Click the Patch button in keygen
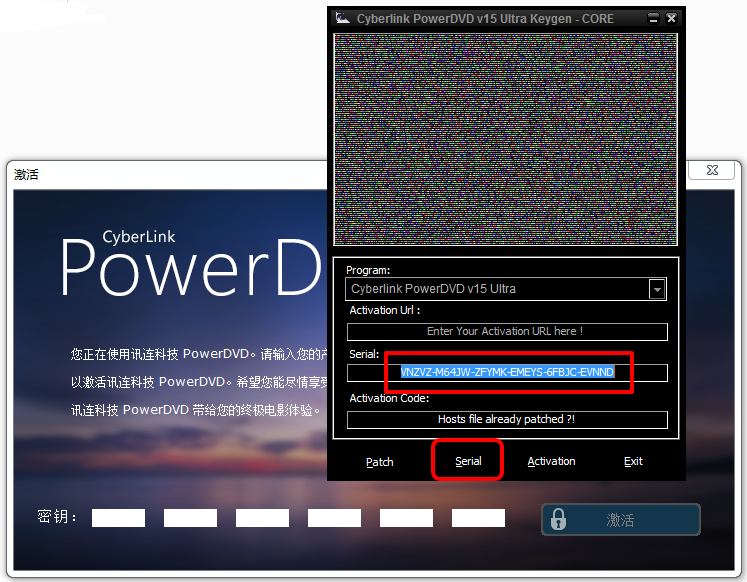 point(380,462)
